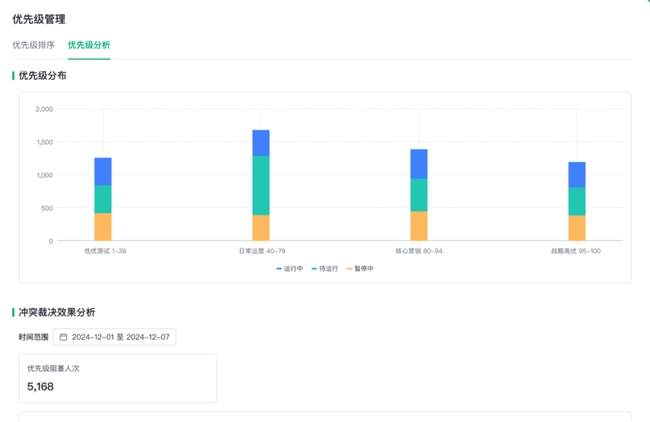Toggle the 运行中 legend item
This screenshot has width=650, height=422.
[290, 268]
